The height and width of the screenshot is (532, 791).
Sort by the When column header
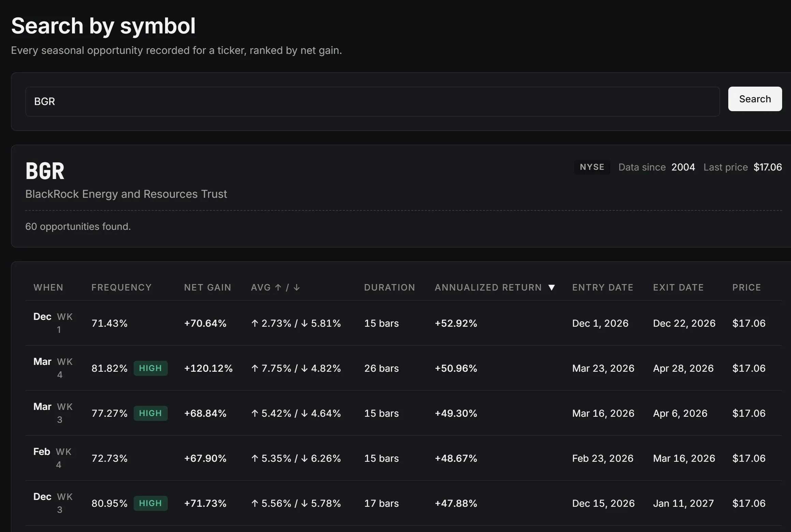tap(48, 287)
